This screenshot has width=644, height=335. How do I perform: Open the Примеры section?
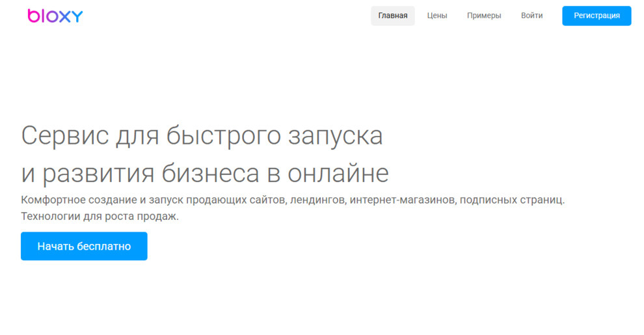pyautogui.click(x=483, y=16)
